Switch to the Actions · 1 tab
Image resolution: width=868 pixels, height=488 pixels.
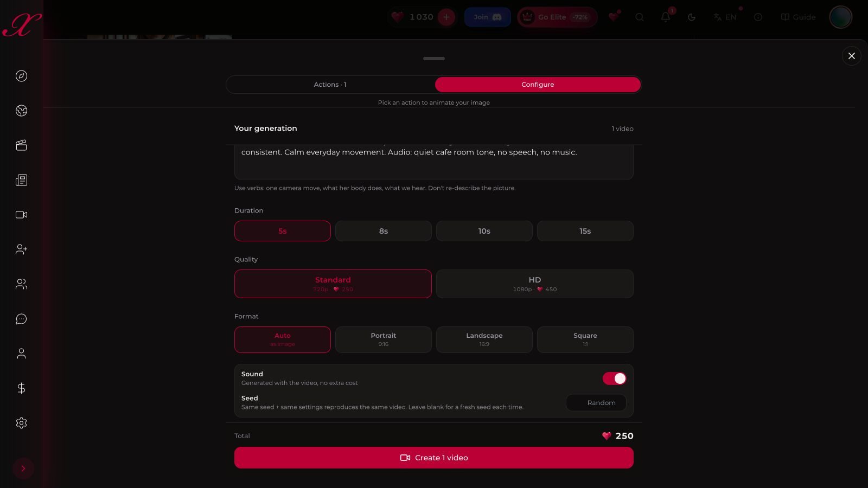coord(330,85)
